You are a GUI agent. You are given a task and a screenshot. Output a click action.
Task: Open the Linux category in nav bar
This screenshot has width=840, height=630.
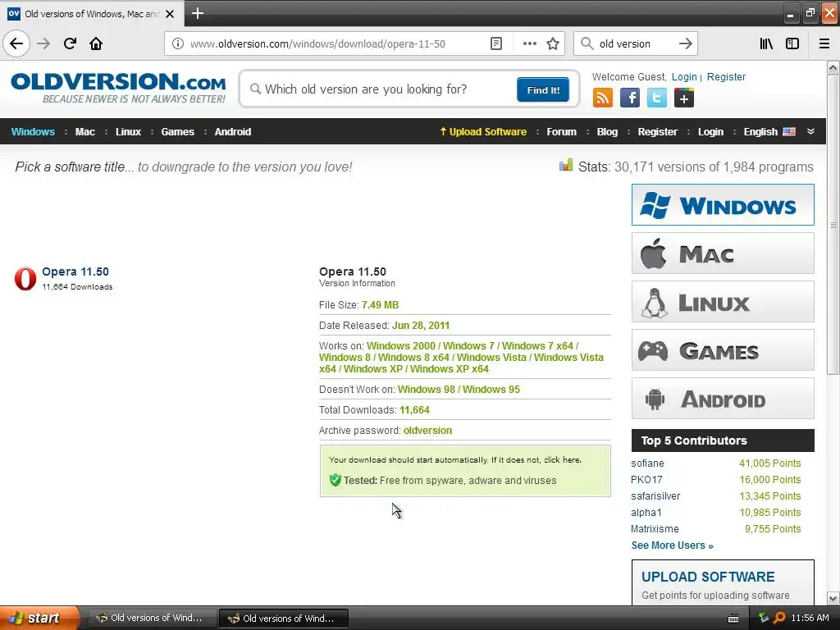[128, 132]
